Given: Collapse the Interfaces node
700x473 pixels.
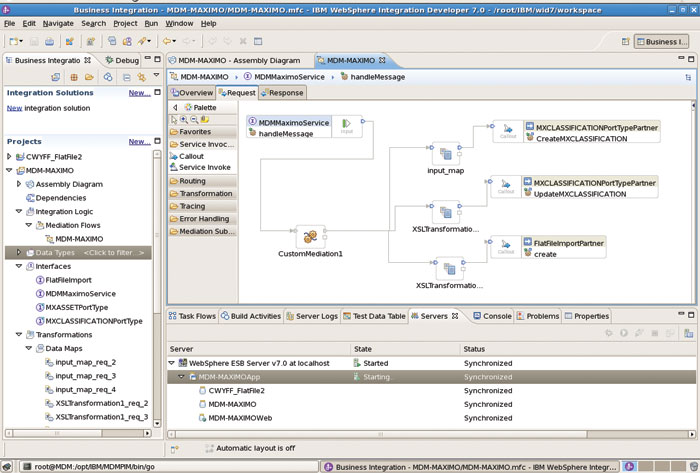Looking at the screenshot, I should [19, 266].
